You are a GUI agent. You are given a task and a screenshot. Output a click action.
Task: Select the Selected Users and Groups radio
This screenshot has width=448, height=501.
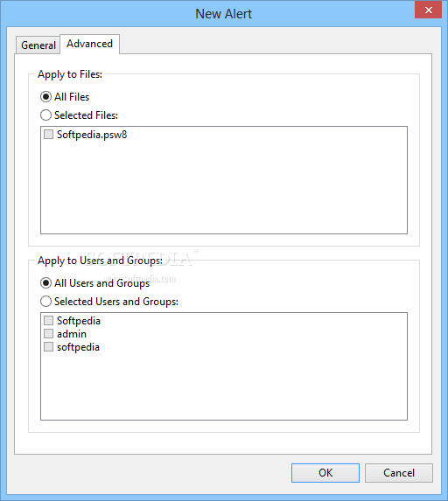(x=45, y=302)
